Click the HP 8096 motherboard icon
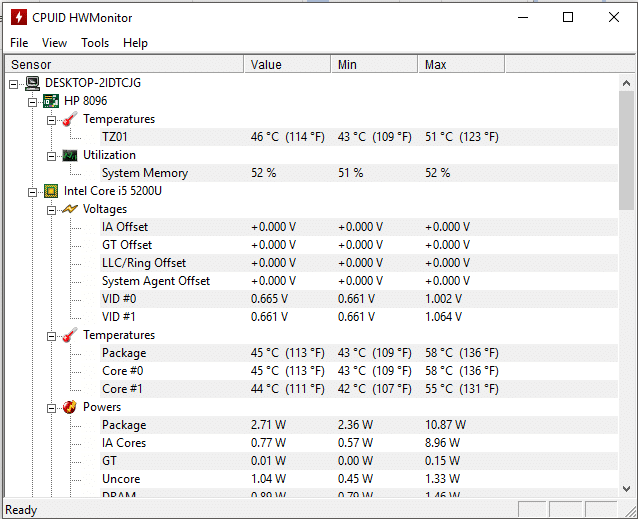 [x=51, y=101]
